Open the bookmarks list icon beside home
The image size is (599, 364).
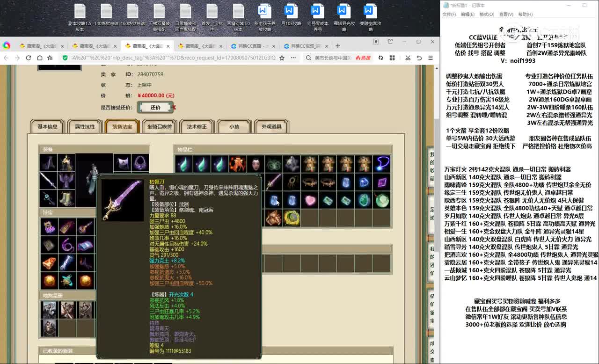coord(51,58)
